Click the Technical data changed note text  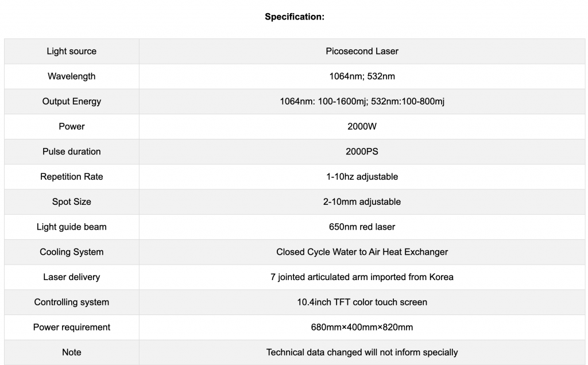pyautogui.click(x=362, y=352)
